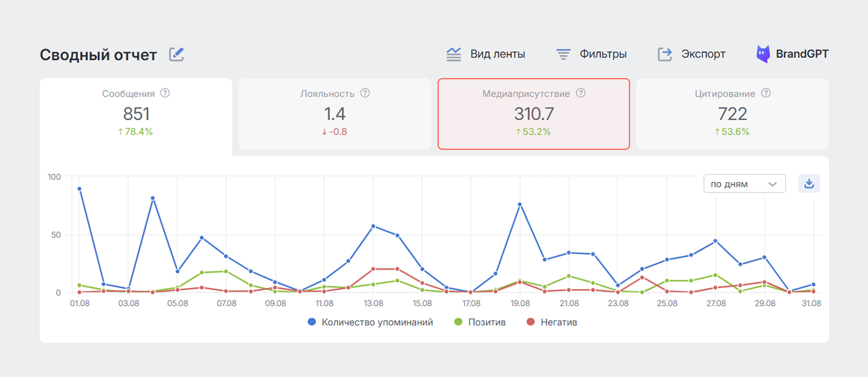The image size is (868, 377).
Task: Open the BrandGPT purple mascot icon
Action: (763, 54)
